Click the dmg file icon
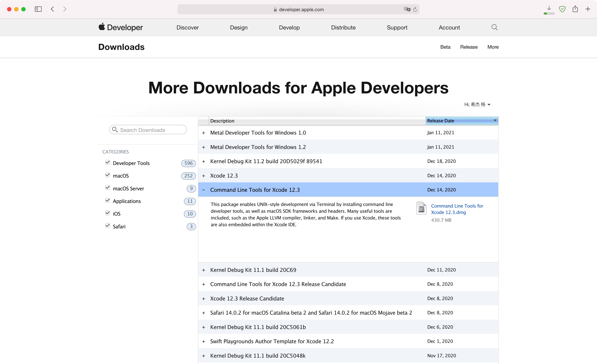The width and height of the screenshot is (597, 364). 421,208
